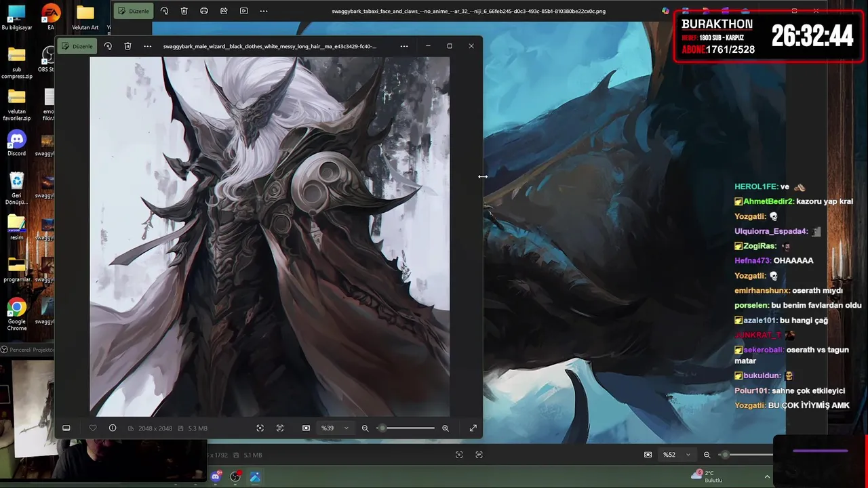The width and height of the screenshot is (868, 488).
Task: Select velutan favoriler.zip on the desktop
Action: [x=17, y=105]
